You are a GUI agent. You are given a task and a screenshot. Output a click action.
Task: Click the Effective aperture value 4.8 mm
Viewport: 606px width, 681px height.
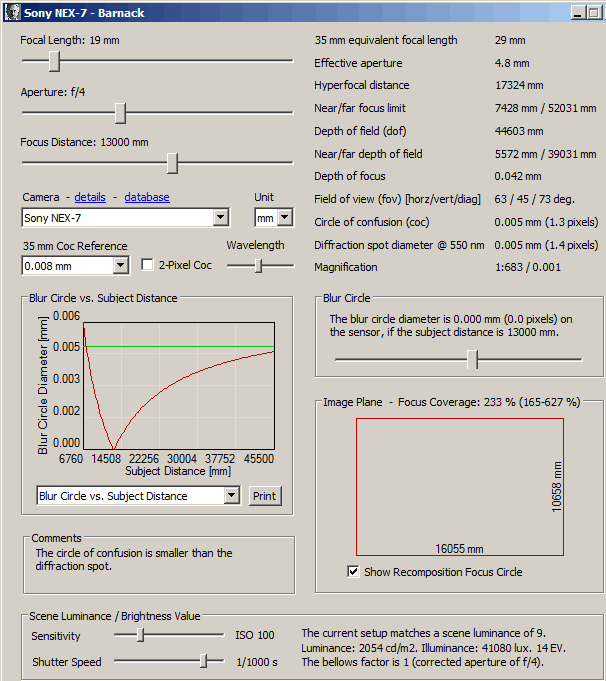(x=512, y=63)
